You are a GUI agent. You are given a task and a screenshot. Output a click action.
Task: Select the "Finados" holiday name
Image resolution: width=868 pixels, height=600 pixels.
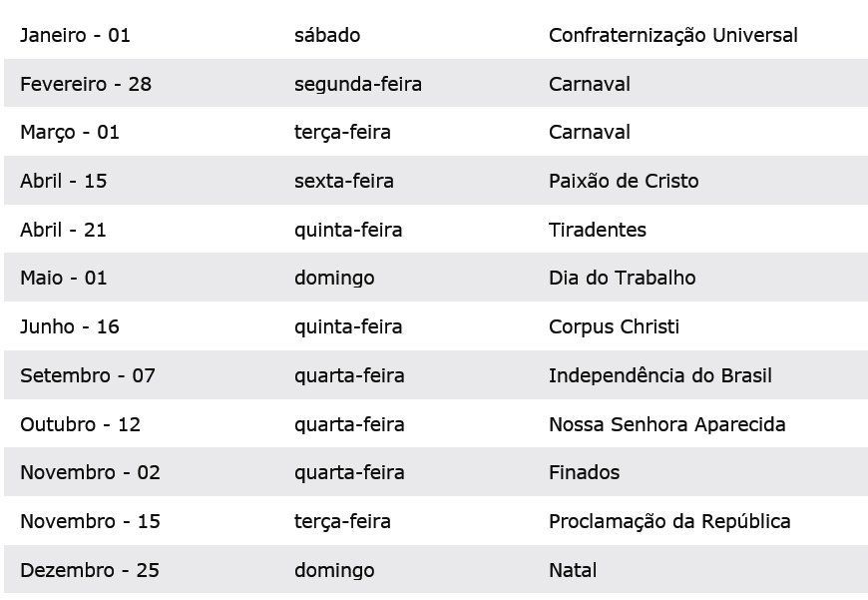[584, 472]
